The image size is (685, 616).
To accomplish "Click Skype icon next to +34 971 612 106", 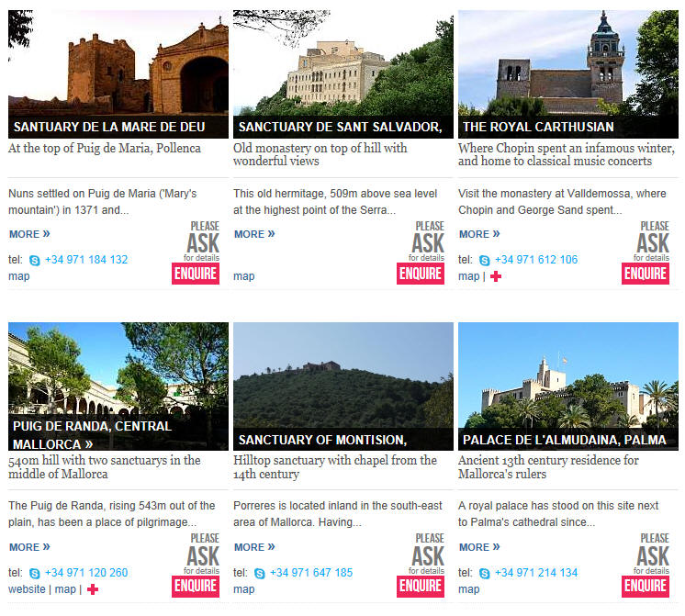I will click(x=485, y=261).
